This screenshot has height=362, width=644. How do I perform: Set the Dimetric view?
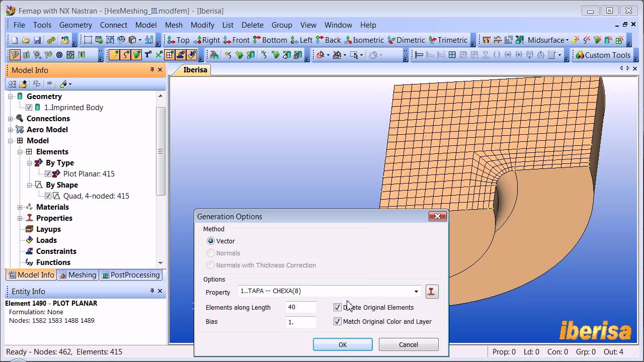pos(407,40)
